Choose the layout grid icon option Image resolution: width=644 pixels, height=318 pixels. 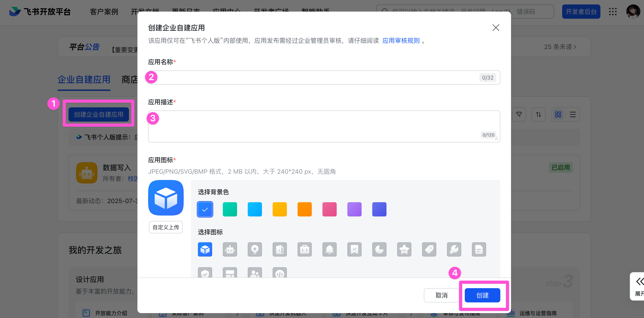(x=230, y=272)
